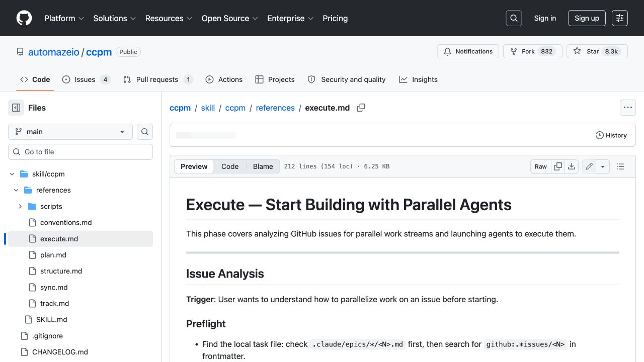Click the History link
This screenshot has height=362, width=644.
point(611,135)
